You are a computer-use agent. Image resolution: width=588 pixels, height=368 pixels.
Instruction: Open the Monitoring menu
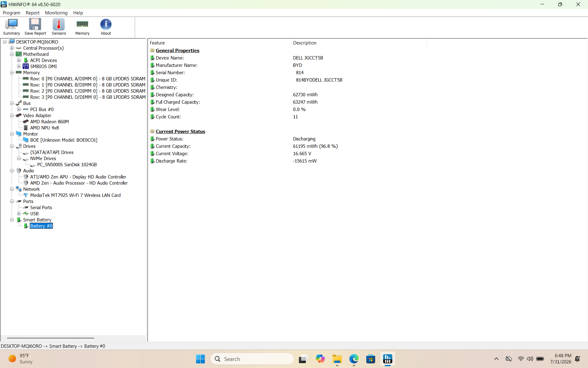point(56,13)
